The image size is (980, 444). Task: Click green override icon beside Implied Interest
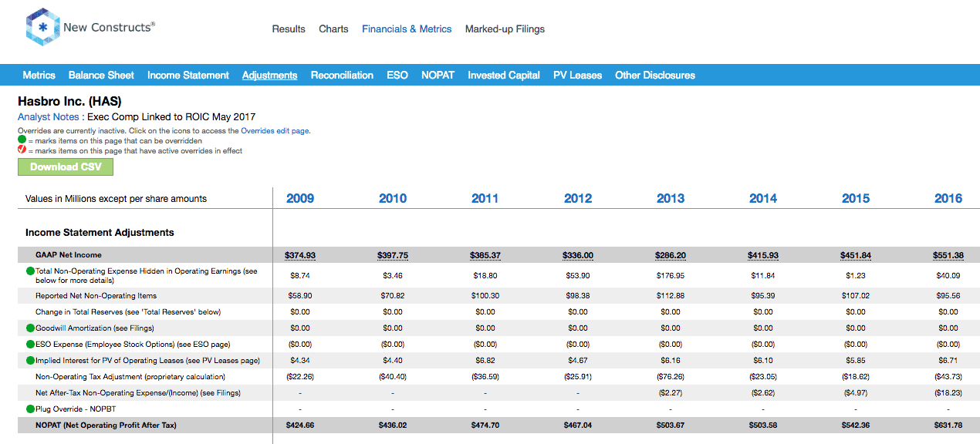click(x=31, y=361)
